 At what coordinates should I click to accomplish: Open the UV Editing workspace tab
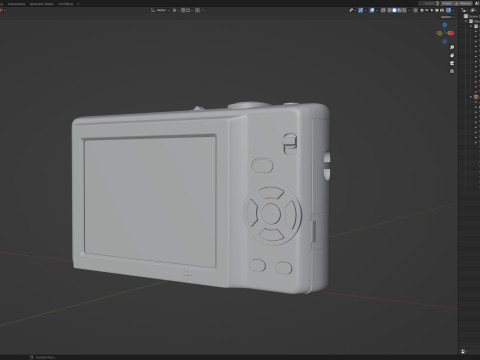[65, 4]
